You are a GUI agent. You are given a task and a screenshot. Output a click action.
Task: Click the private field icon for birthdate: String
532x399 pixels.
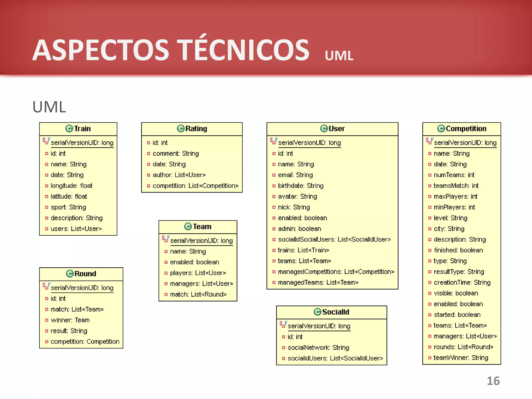[x=274, y=186]
